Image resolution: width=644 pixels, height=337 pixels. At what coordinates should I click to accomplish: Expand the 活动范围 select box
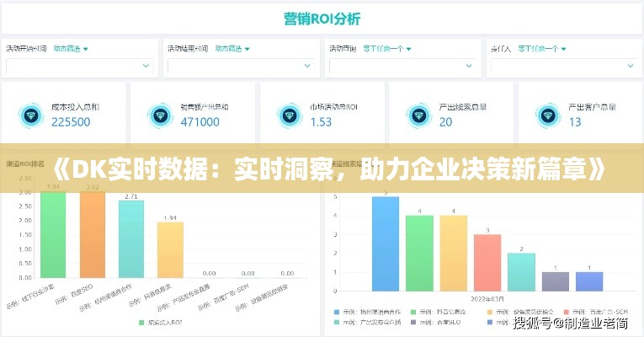[x=400, y=66]
